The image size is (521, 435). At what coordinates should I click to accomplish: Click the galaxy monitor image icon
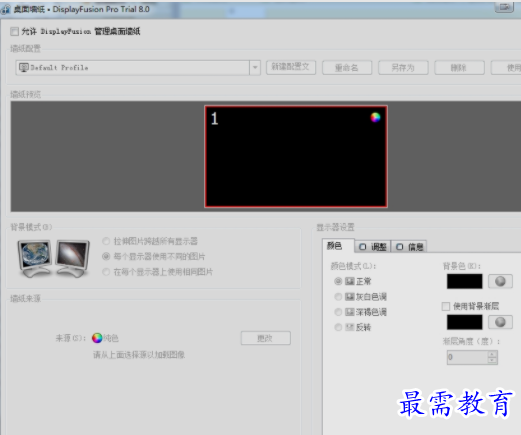73,258
